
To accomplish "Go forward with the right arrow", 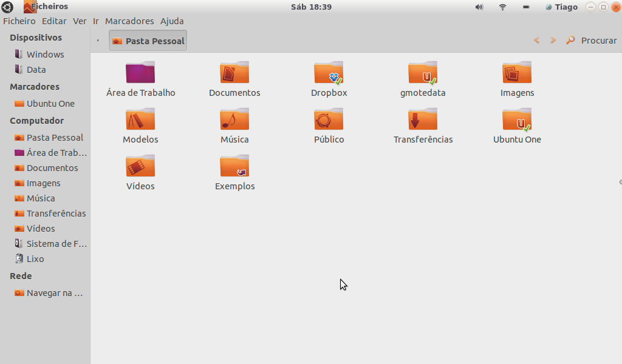I will [553, 41].
